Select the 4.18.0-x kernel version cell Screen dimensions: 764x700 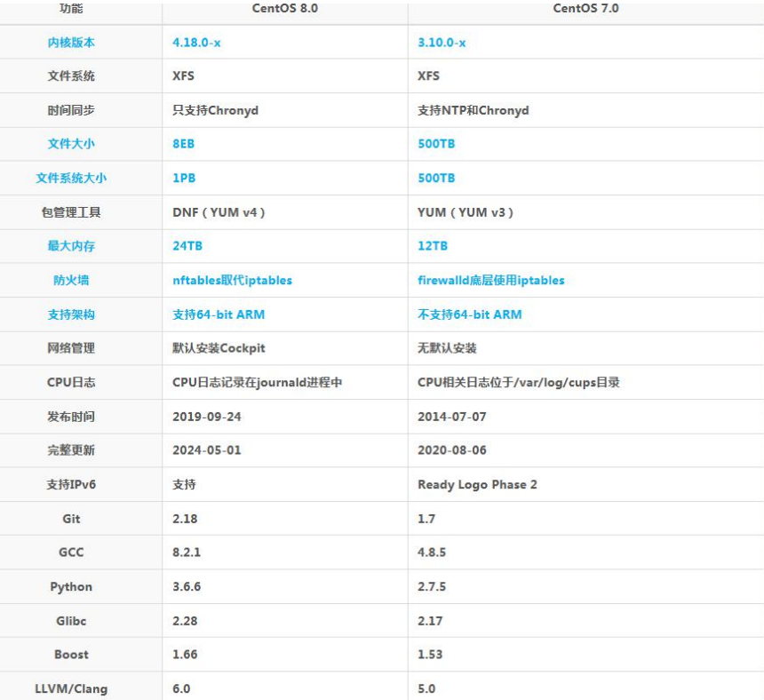(x=196, y=43)
